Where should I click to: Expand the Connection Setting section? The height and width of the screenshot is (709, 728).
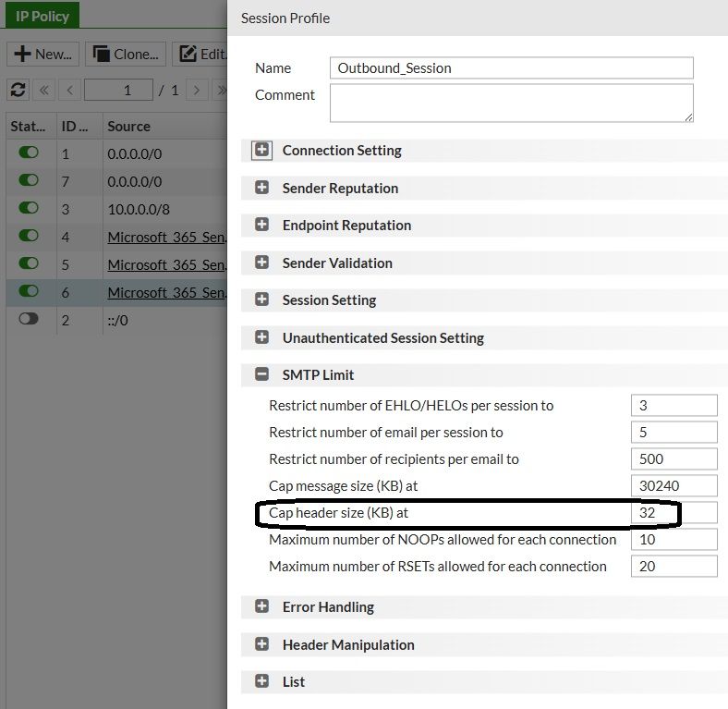(x=262, y=150)
